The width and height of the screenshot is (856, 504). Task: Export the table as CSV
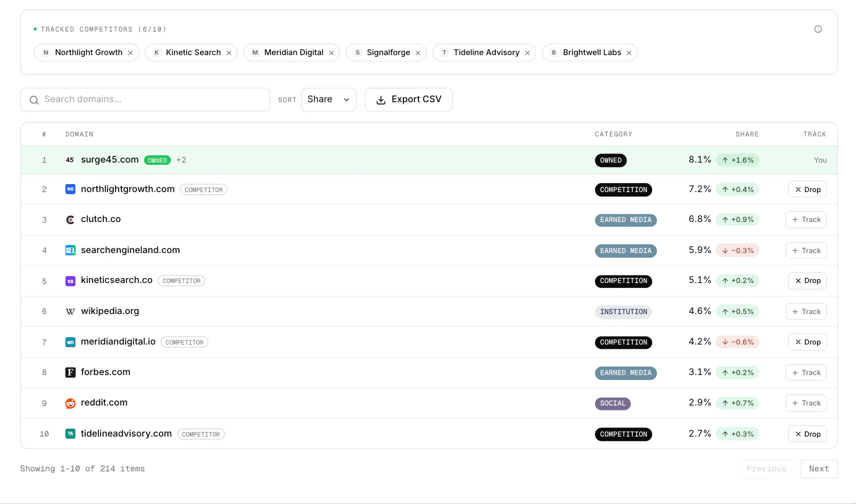pyautogui.click(x=409, y=100)
